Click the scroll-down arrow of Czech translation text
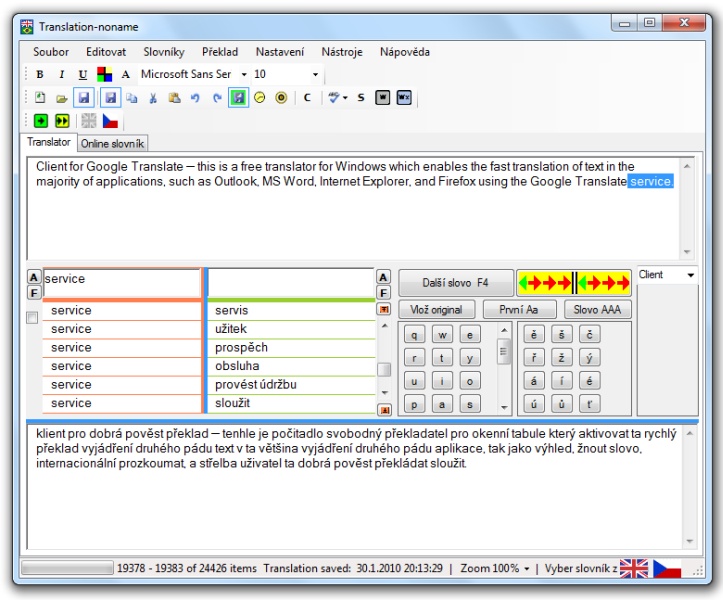This screenshot has height=600, width=723. (689, 541)
